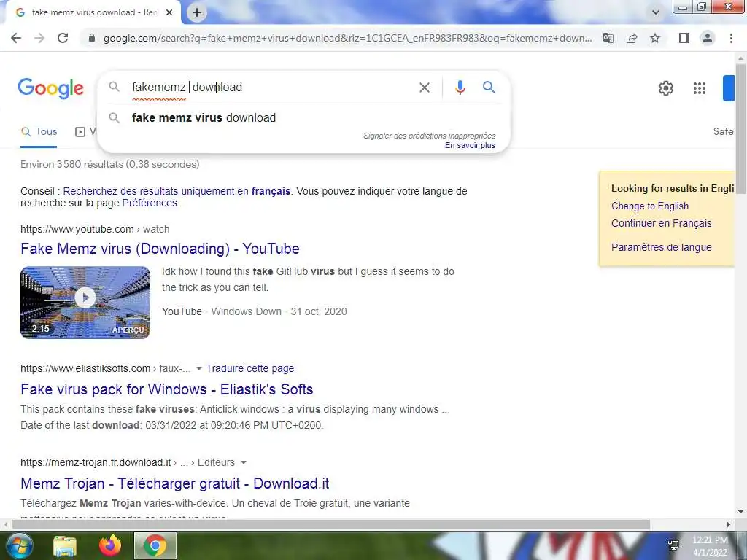The image size is (747, 560).
Task: Click the browser forward arrow
Action: pyautogui.click(x=39, y=38)
